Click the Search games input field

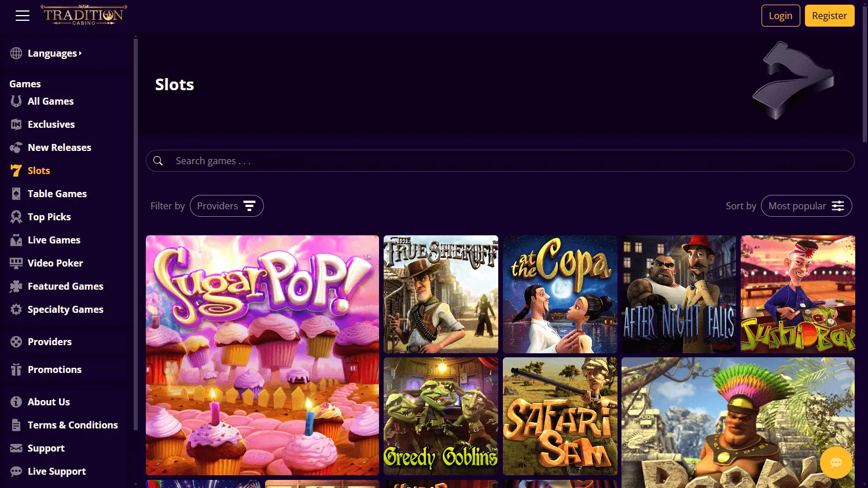(500, 161)
